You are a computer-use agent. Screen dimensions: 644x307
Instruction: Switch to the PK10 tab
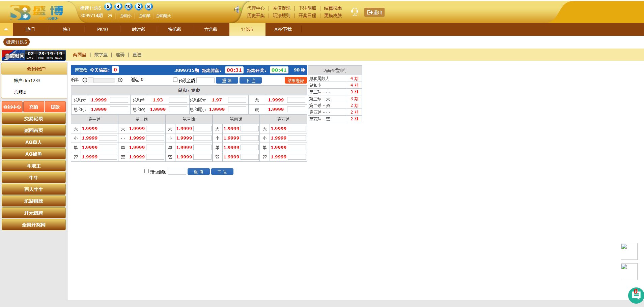[103, 29]
